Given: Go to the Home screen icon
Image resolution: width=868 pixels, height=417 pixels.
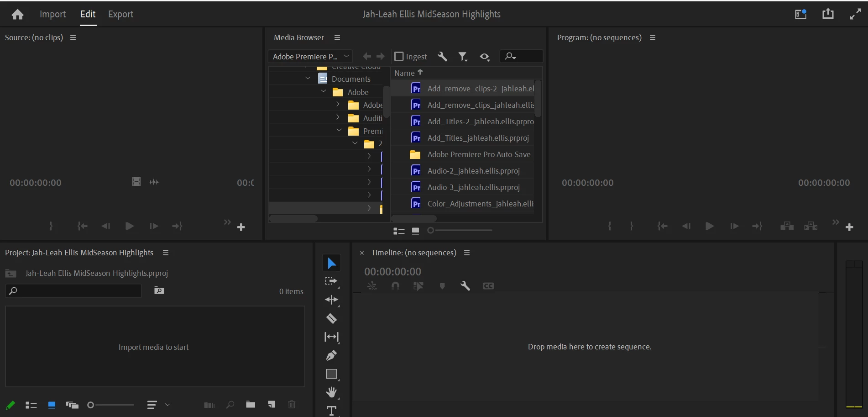Looking at the screenshot, I should click(x=17, y=15).
